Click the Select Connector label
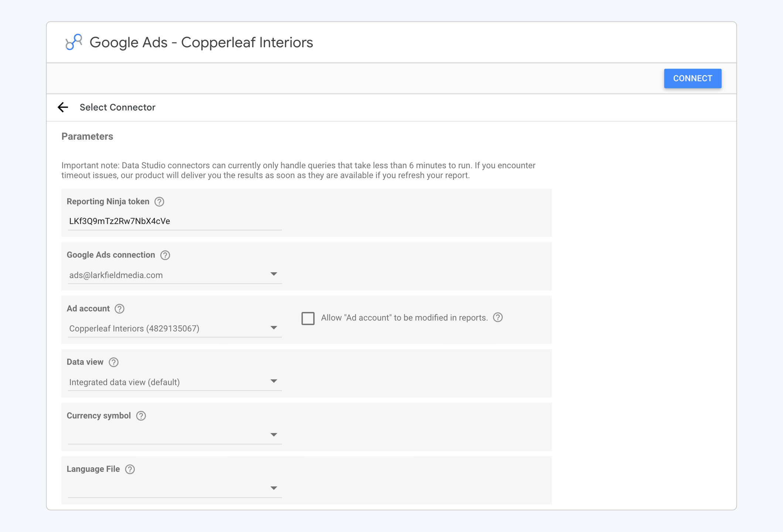This screenshot has width=783, height=532. coord(117,108)
